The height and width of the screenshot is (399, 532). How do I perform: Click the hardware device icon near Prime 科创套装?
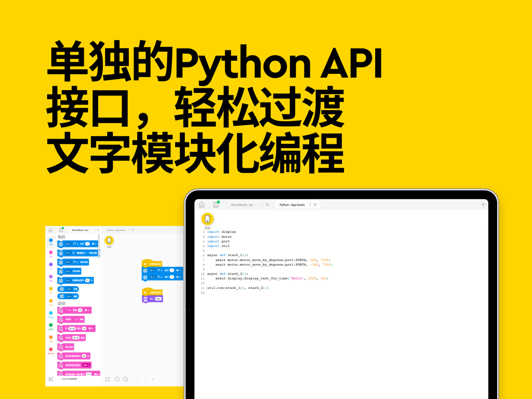point(51,378)
